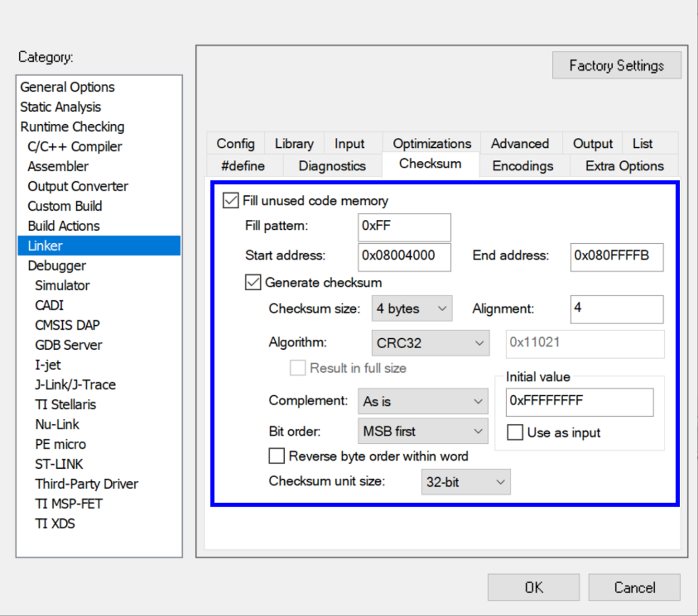Click the Fill pattern input field

pyautogui.click(x=403, y=227)
